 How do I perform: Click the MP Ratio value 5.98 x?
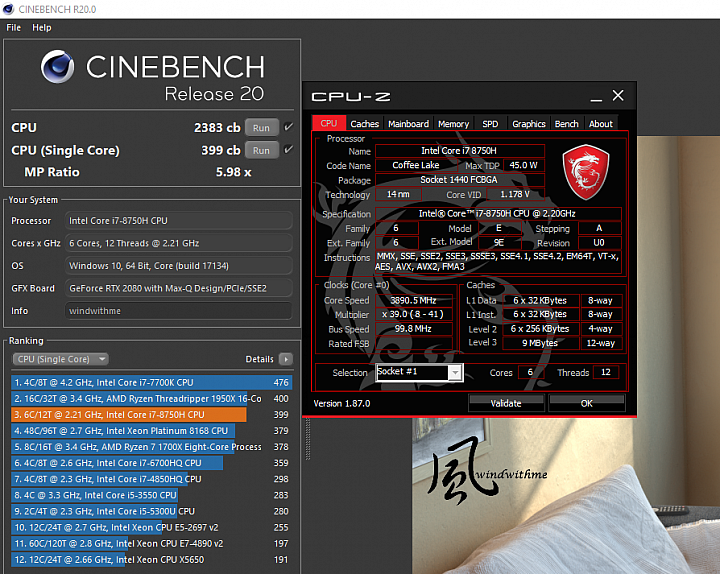pyautogui.click(x=233, y=172)
